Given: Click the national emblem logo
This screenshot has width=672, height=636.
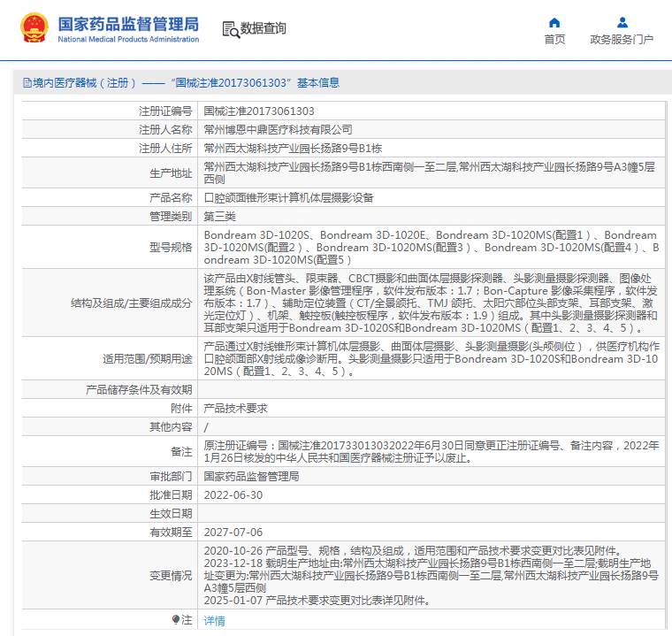Looking at the screenshot, I should pyautogui.click(x=34, y=28).
